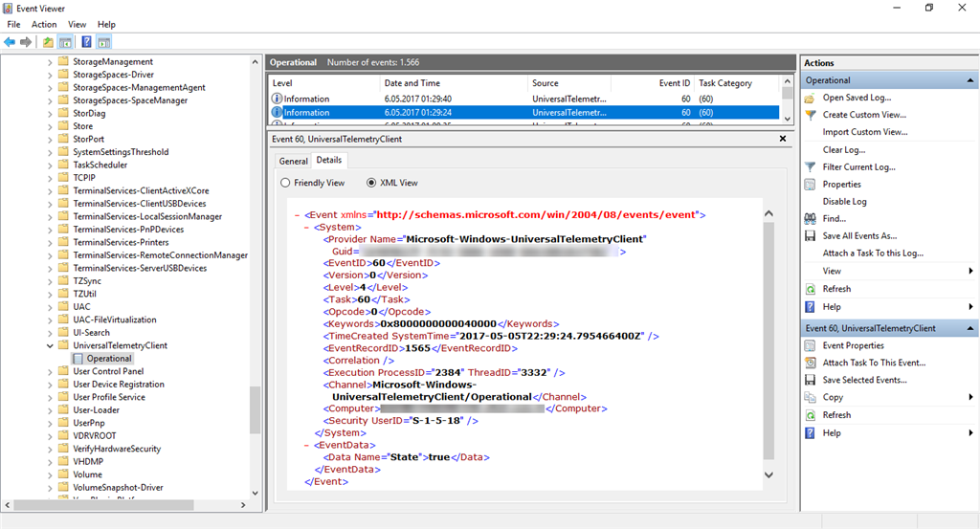Viewport: 980px width, 529px height.
Task: Click the Up One Level folder icon
Action: (x=48, y=42)
